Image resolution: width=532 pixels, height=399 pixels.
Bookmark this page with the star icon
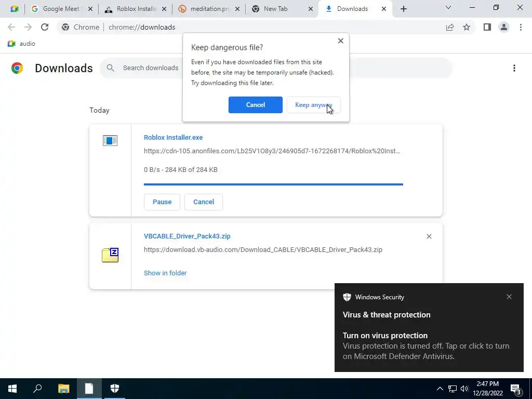point(467,27)
